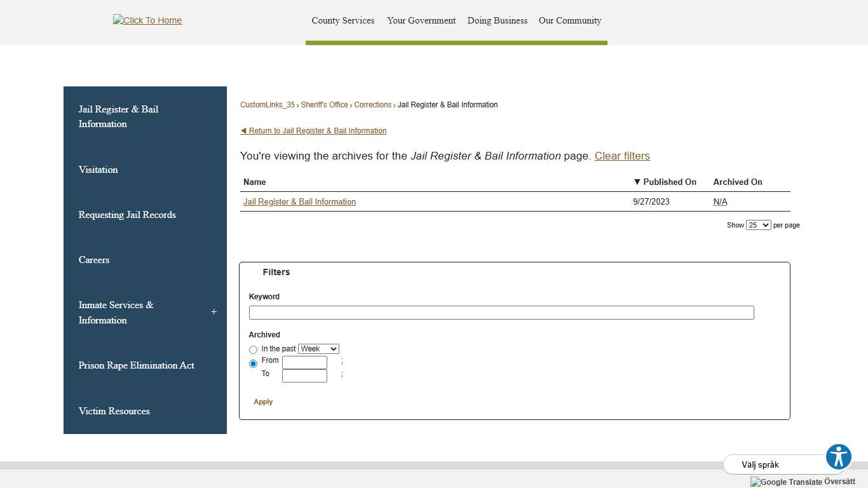Click into the Keyword input field
Screen dimensions: 868x488
tap(501, 313)
